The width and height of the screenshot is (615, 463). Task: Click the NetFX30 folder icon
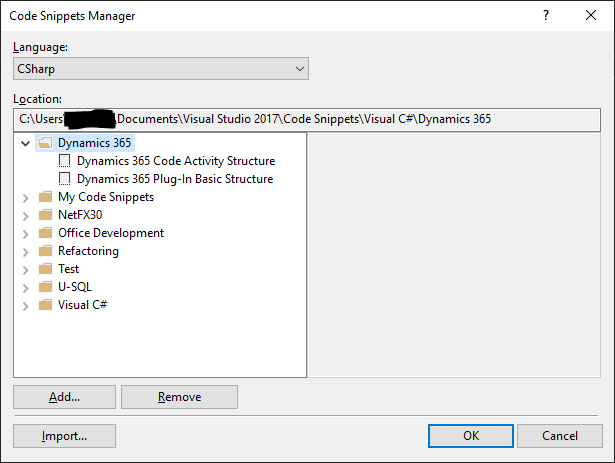pyautogui.click(x=45, y=215)
